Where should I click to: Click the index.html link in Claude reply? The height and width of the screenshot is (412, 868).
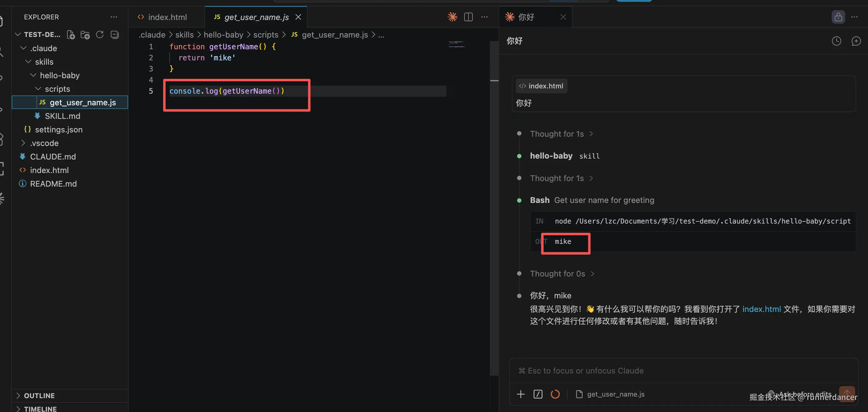point(761,309)
